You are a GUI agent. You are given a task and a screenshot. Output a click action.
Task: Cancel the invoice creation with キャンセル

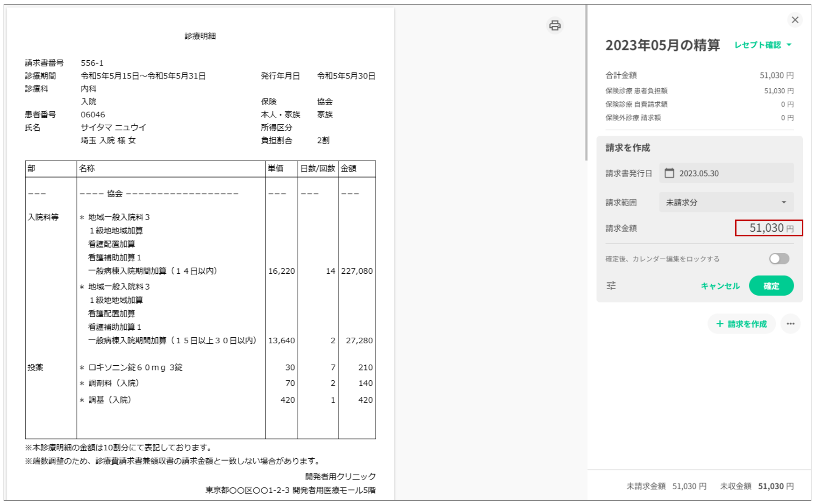(x=720, y=286)
